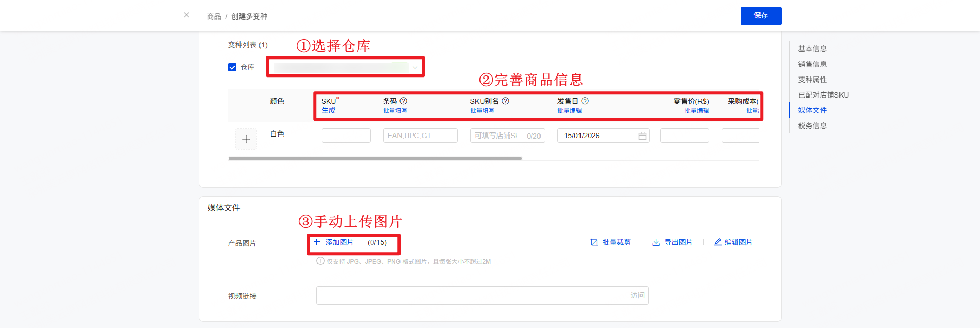The height and width of the screenshot is (328, 980).
Task: Open the calendar icon in date field
Action: pyautogui.click(x=642, y=136)
